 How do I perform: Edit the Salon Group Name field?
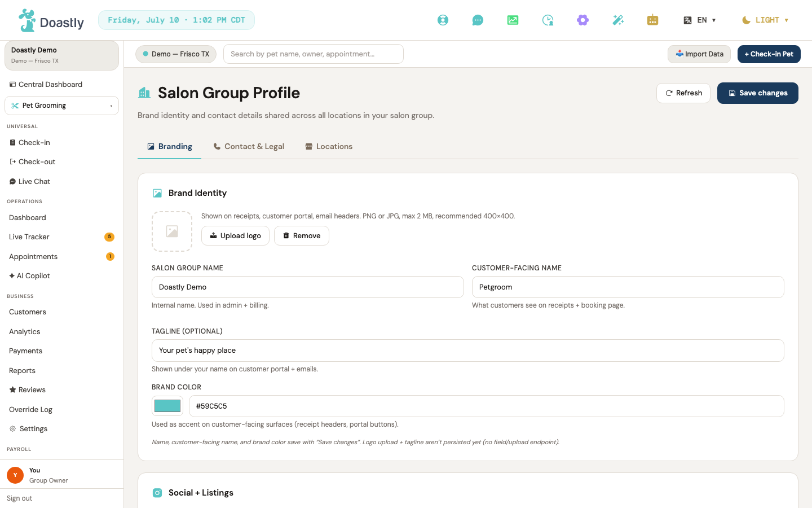pyautogui.click(x=308, y=287)
